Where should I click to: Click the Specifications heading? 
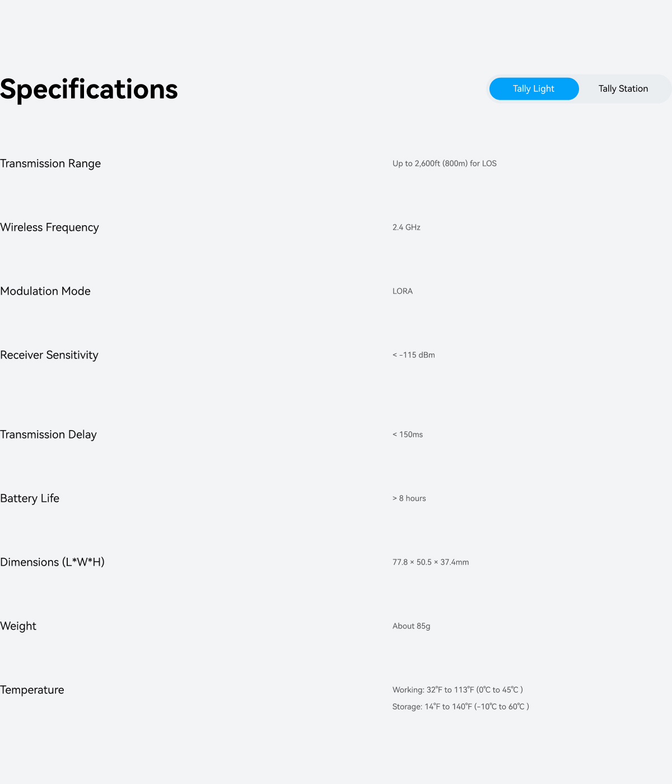pos(89,90)
